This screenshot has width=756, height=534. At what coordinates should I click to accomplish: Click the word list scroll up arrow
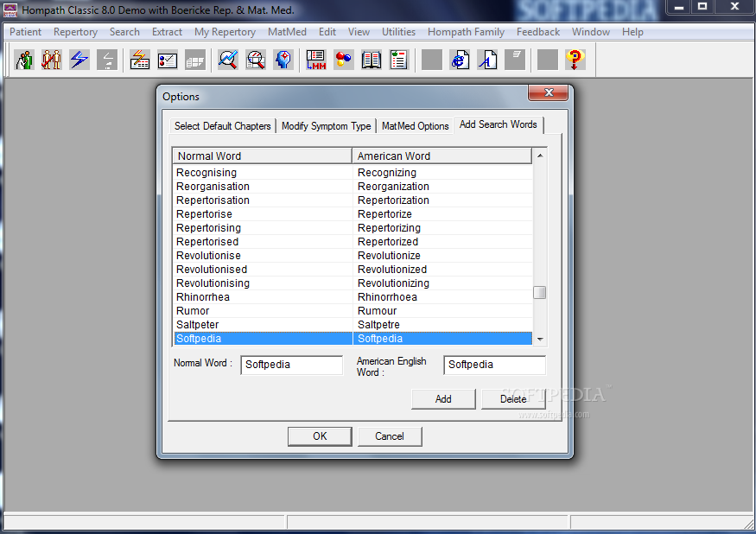pos(540,156)
